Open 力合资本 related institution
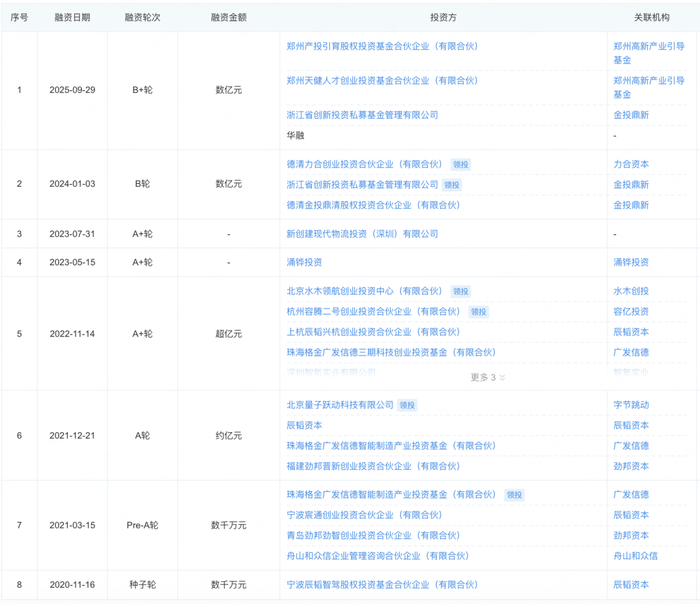This screenshot has width=700, height=604. point(631,164)
